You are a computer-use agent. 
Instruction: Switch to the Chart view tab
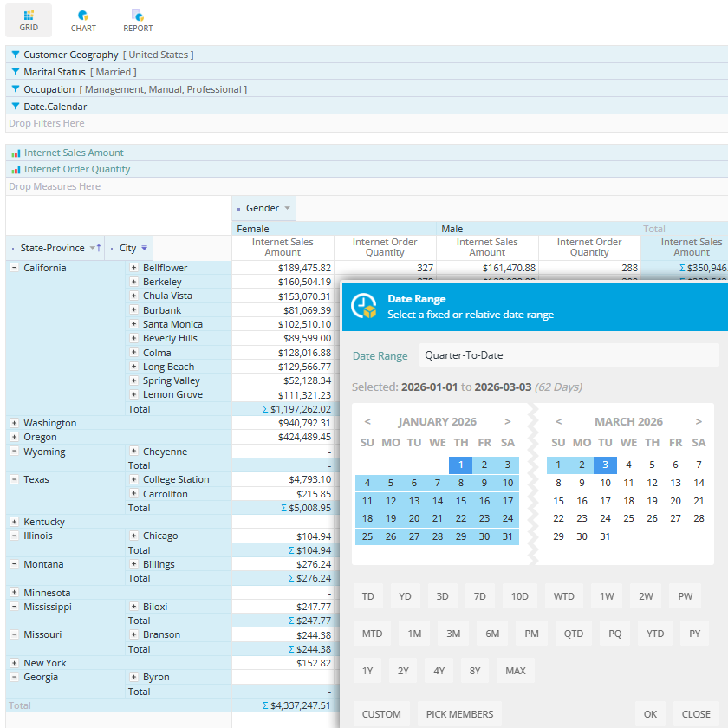[x=83, y=20]
